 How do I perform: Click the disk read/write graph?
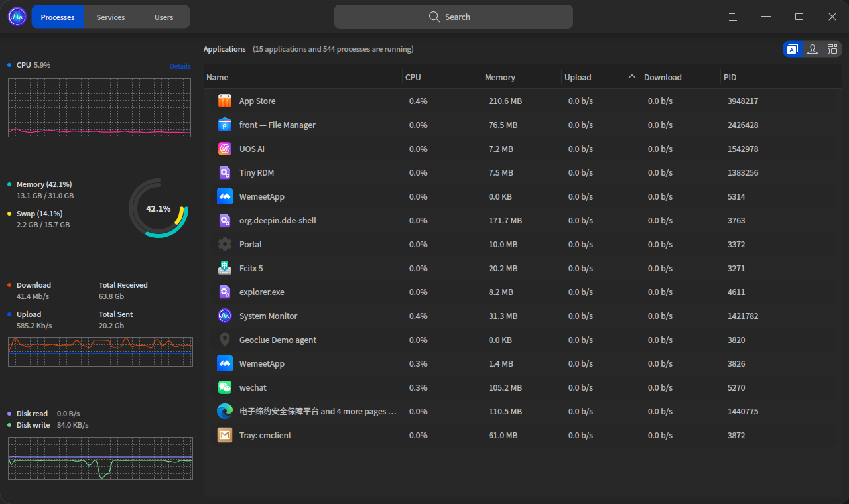[100, 458]
